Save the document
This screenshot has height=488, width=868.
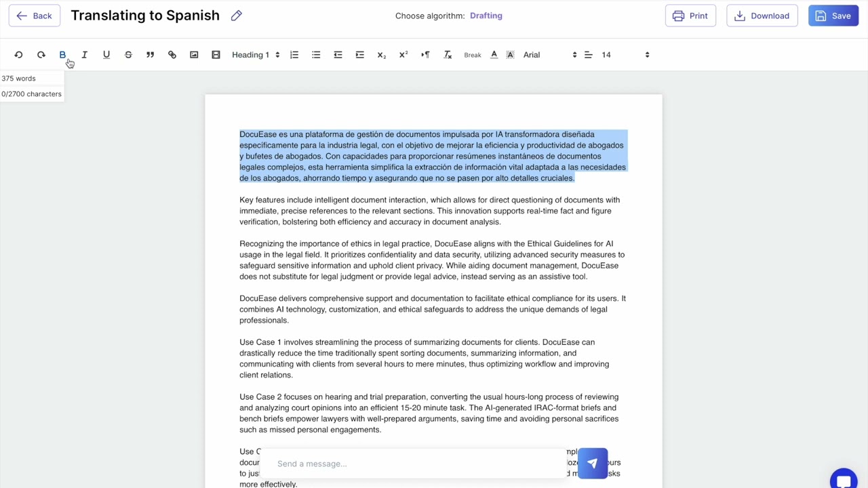833,16
